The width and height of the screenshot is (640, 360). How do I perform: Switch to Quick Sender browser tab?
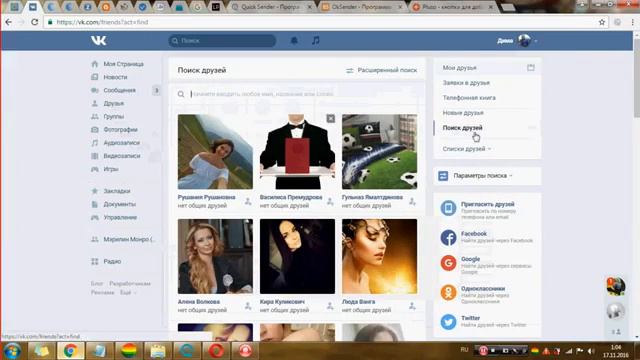(271, 7)
